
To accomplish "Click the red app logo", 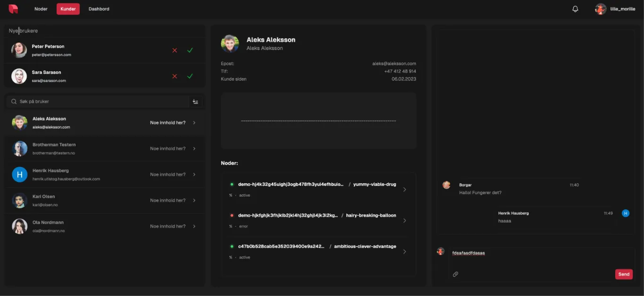I will [13, 8].
